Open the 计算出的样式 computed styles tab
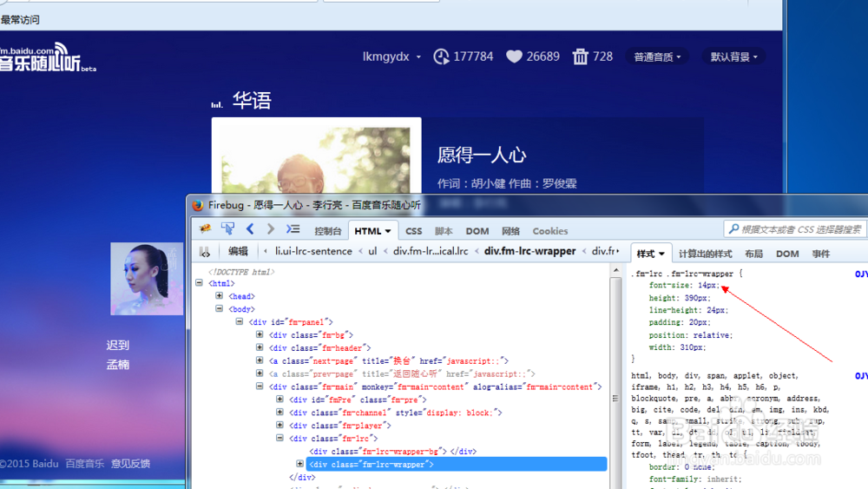Screen dimensions: 868x489 coord(705,254)
